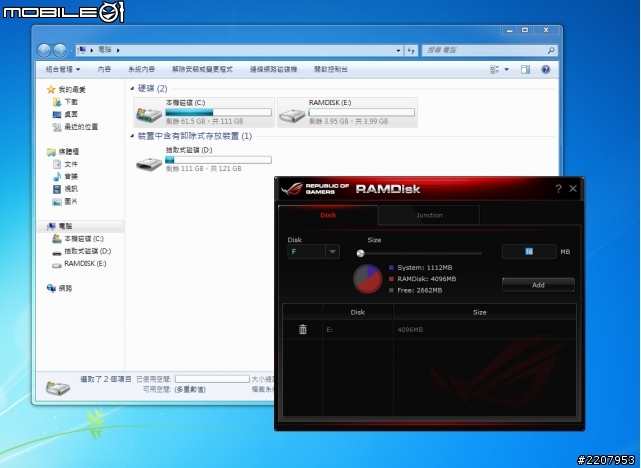Viewport: 641px width, 468px height.
Task: Click Uninstall or change a program
Action: click(202, 69)
